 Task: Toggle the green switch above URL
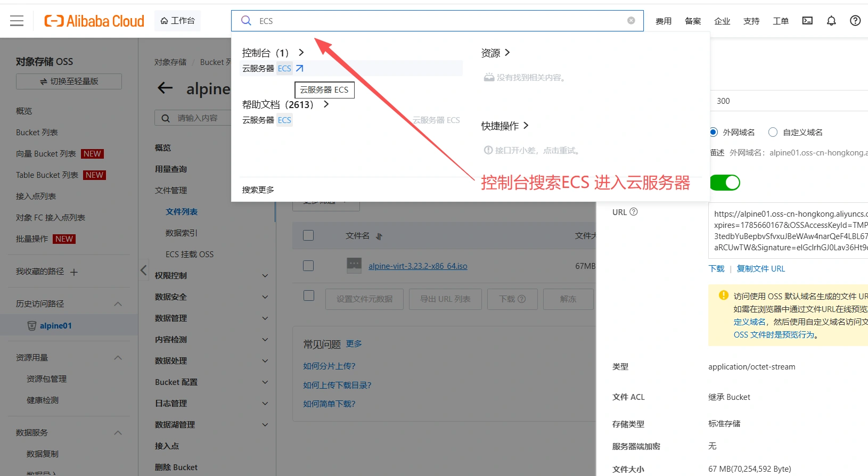(x=725, y=183)
